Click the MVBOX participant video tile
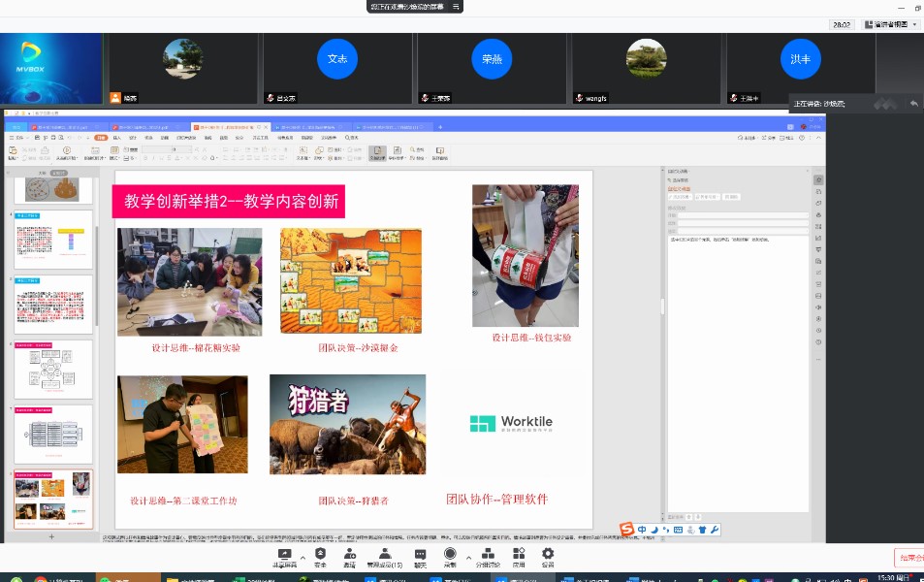The width and height of the screenshot is (924, 582). click(51, 68)
